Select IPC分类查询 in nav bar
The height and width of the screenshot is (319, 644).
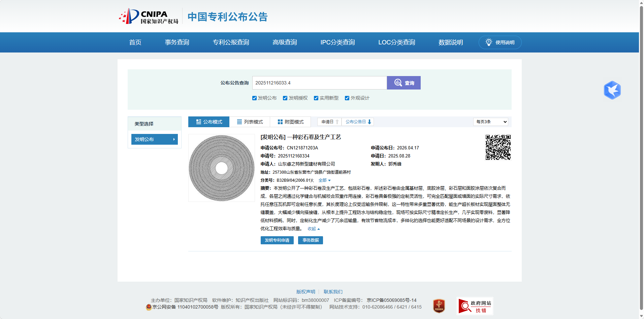click(x=337, y=42)
